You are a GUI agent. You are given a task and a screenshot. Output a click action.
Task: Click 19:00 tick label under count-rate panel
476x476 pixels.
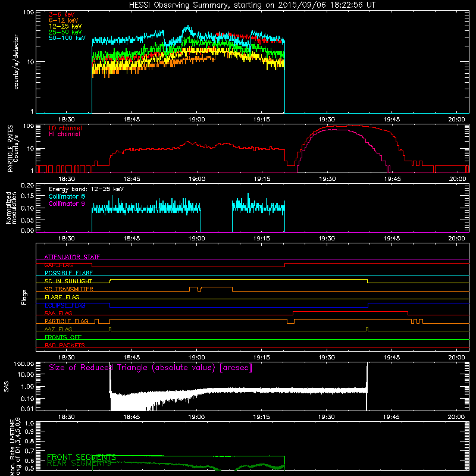point(196,120)
